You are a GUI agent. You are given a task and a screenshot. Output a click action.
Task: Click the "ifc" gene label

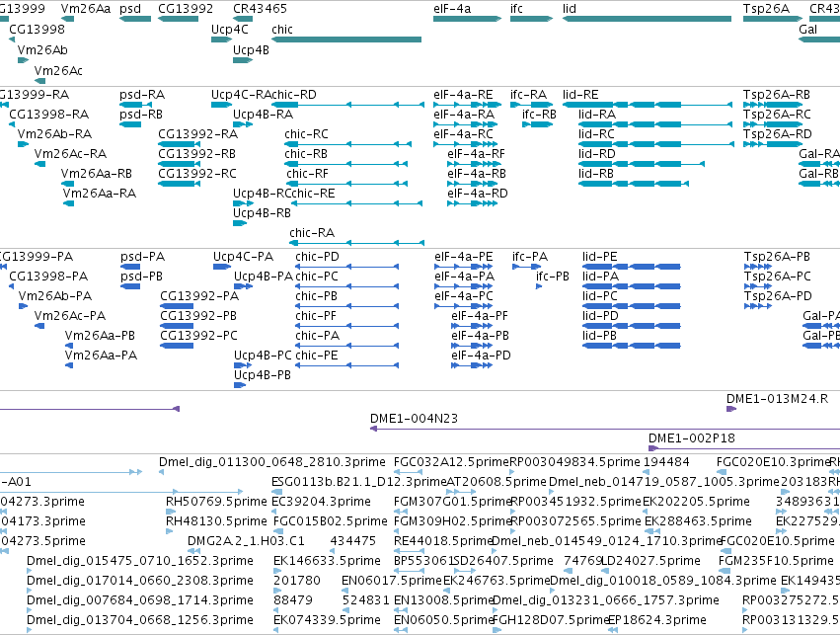point(516,9)
